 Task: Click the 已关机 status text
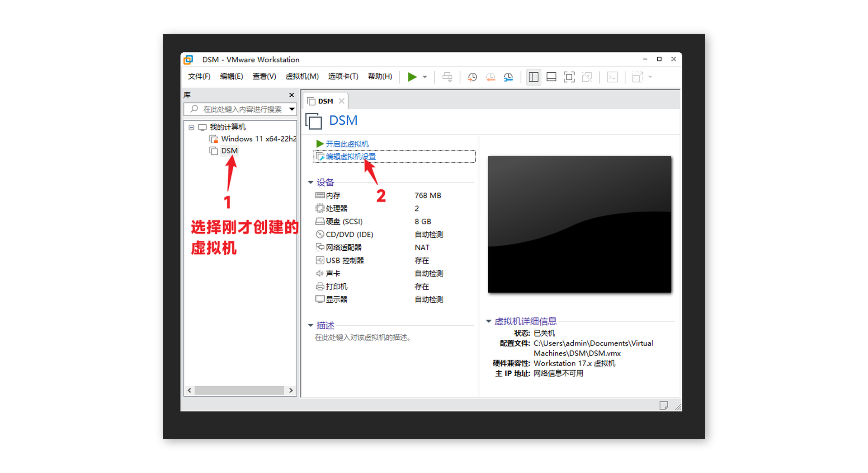click(x=544, y=333)
